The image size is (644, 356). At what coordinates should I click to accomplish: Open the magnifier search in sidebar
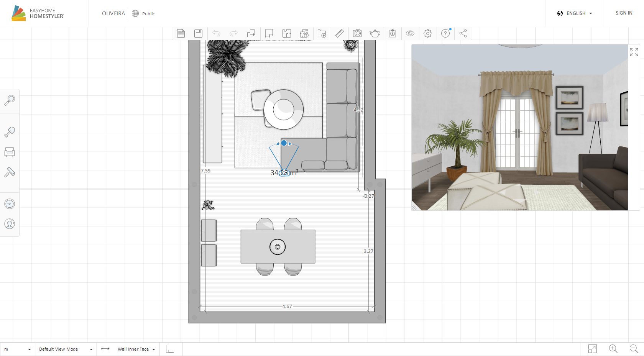coord(10,100)
